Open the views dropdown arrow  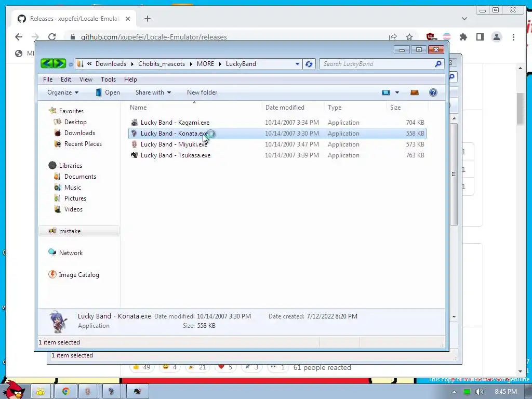tap(397, 92)
